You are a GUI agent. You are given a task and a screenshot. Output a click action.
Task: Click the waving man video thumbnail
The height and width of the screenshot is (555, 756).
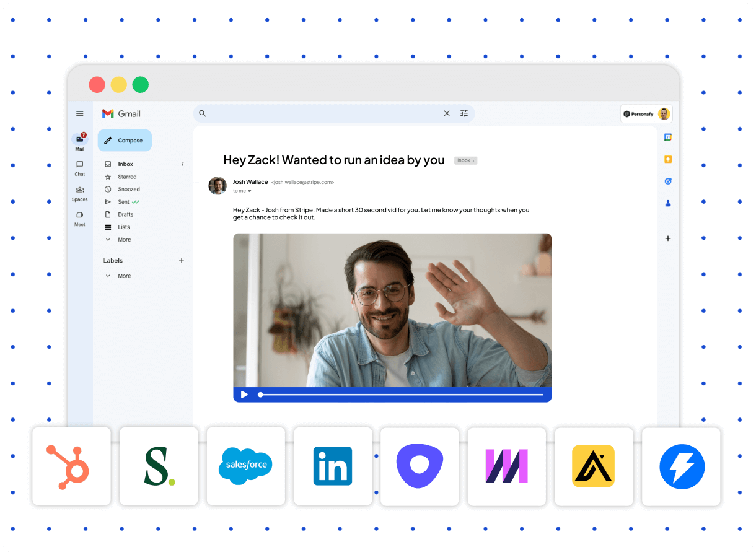point(392,310)
